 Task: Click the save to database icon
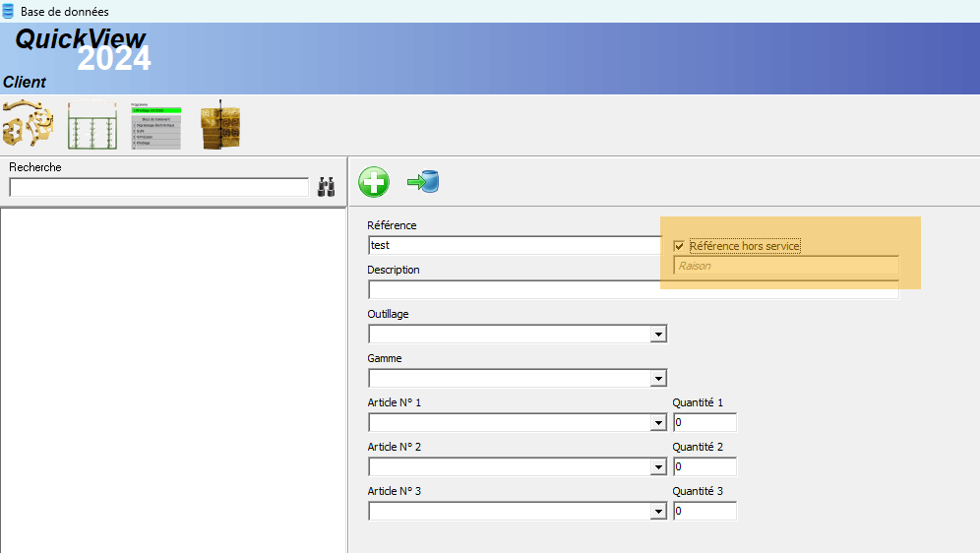[x=423, y=182]
